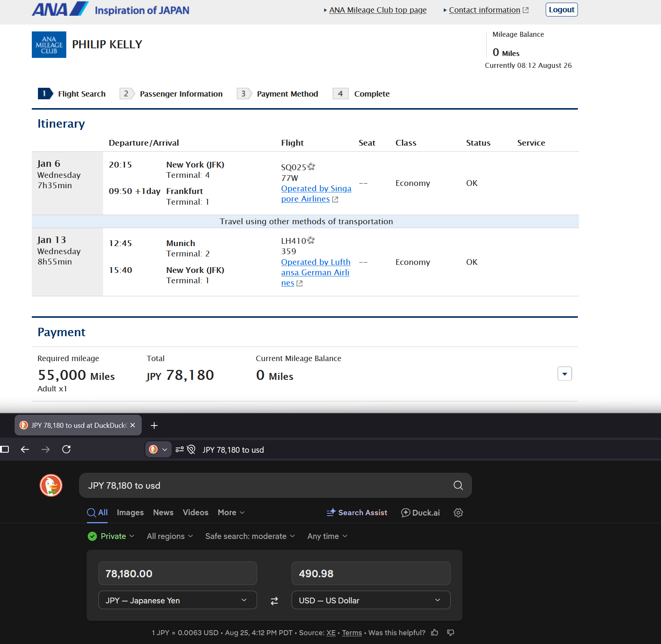Click the ANA Mileage Club logo
This screenshot has width=661, height=644.
pos(49,44)
